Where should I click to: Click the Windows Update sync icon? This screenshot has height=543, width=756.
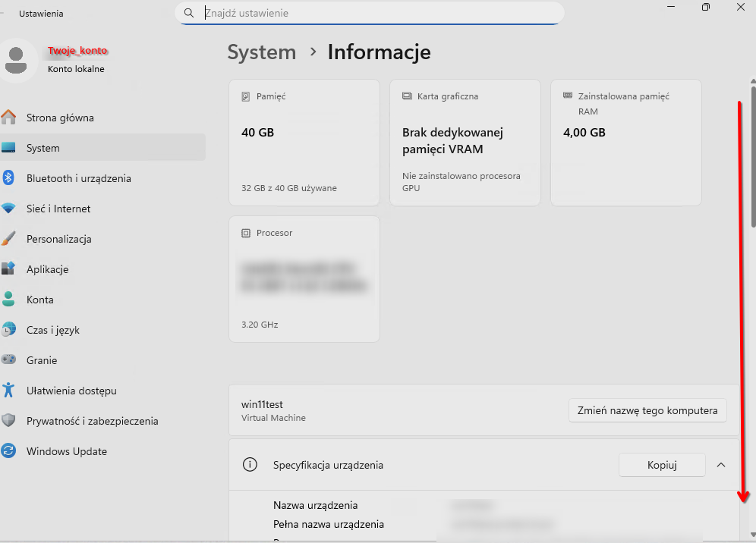[8, 451]
